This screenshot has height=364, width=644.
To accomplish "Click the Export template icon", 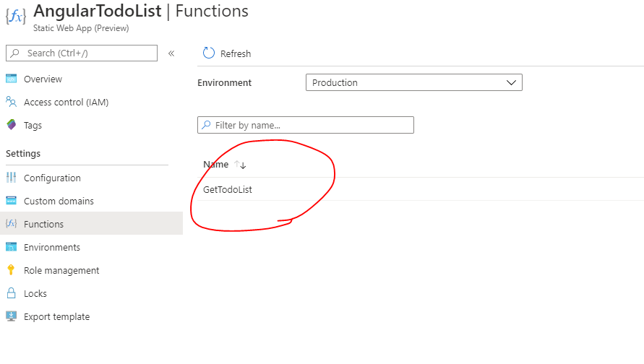I will click(11, 316).
